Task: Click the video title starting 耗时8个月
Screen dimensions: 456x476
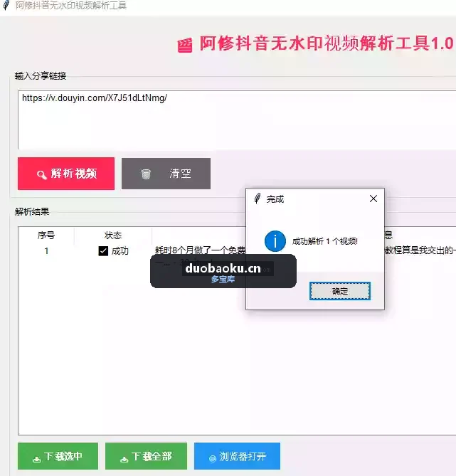Action: coord(200,250)
